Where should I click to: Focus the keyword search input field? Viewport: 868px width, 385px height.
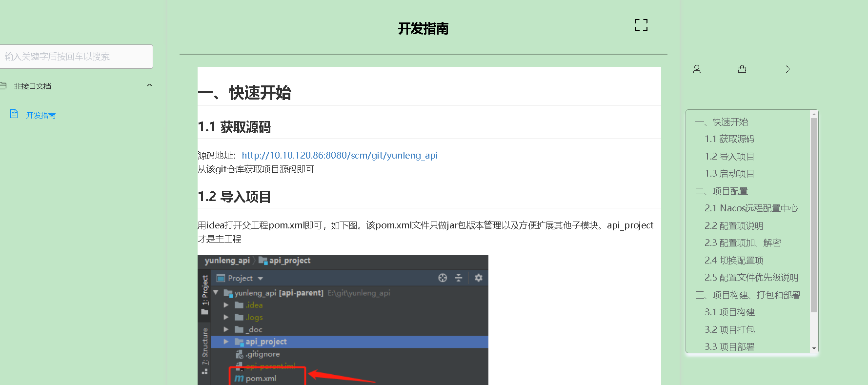[76, 57]
